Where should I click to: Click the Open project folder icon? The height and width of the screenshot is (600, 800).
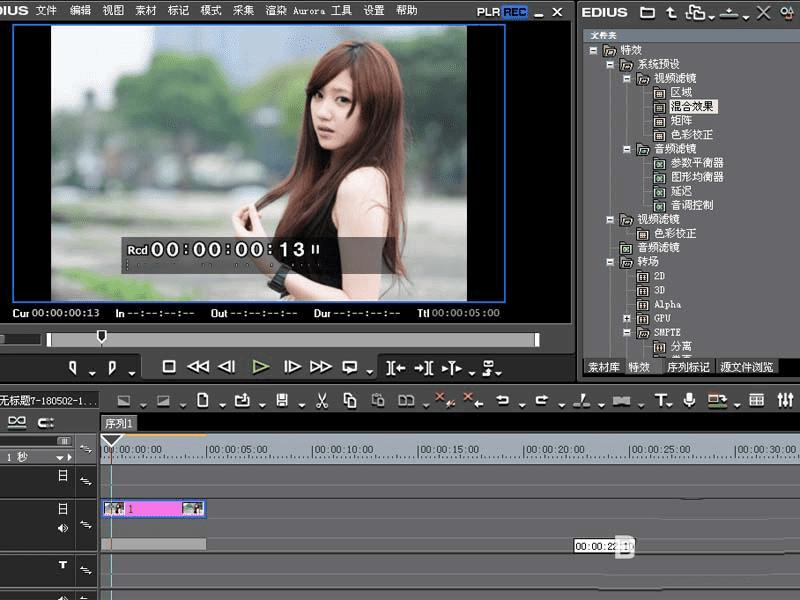coord(242,401)
